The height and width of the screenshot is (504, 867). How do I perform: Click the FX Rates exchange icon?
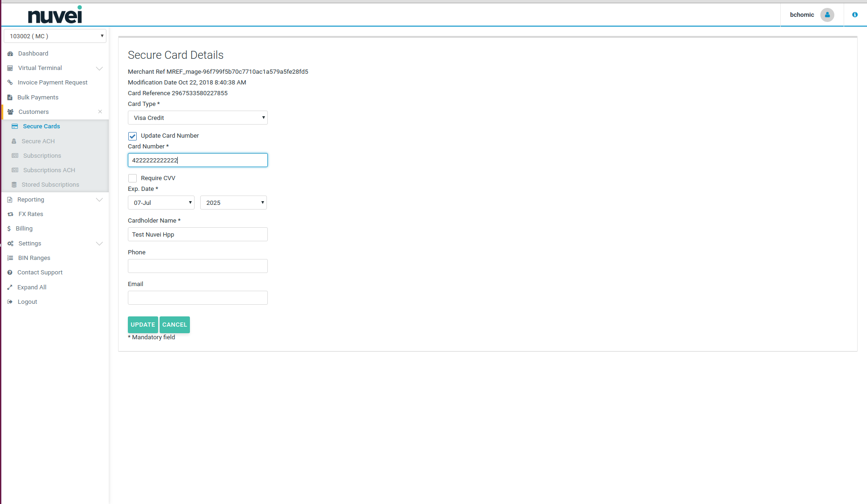click(x=10, y=214)
